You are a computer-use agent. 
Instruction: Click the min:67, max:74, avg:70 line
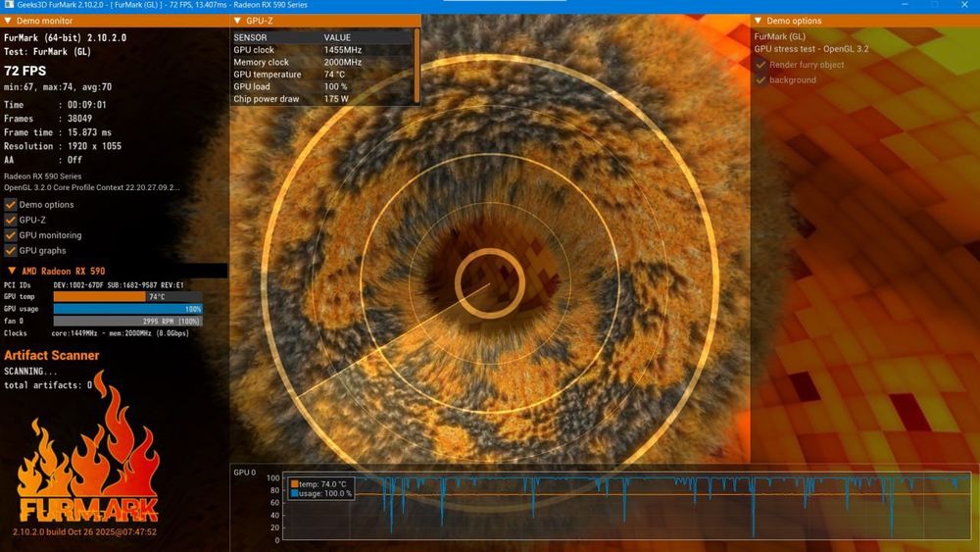58,87
